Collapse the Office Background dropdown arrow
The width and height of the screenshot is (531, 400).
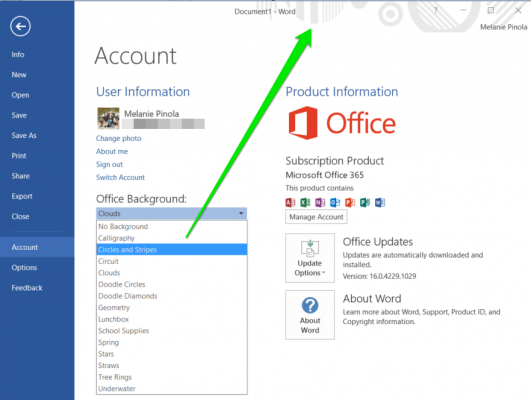(x=241, y=213)
